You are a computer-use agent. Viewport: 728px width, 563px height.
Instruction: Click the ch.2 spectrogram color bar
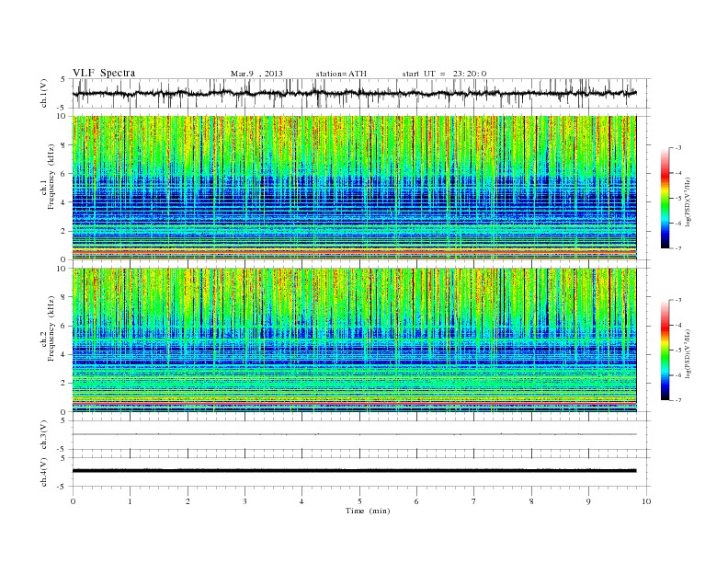pos(665,350)
